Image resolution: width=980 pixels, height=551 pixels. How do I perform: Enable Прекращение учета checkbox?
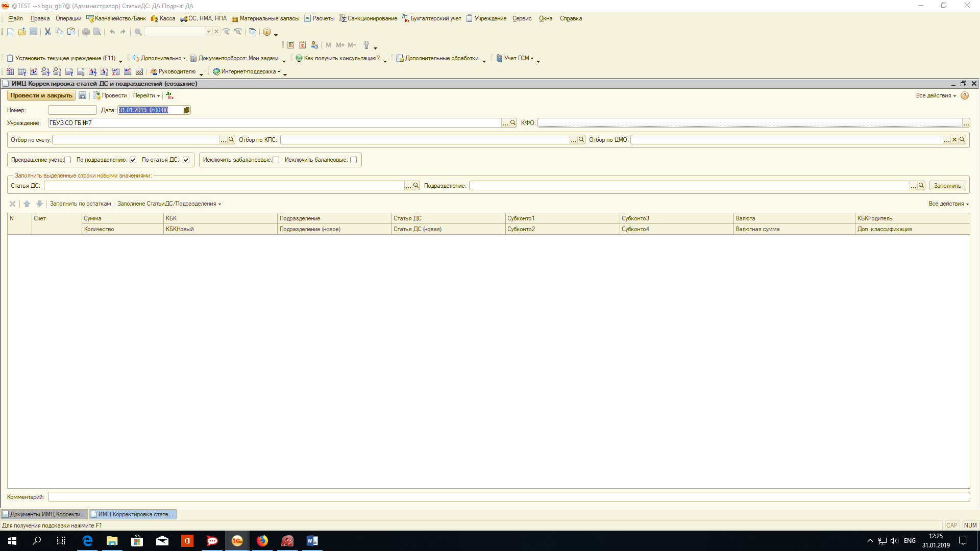[x=67, y=160]
